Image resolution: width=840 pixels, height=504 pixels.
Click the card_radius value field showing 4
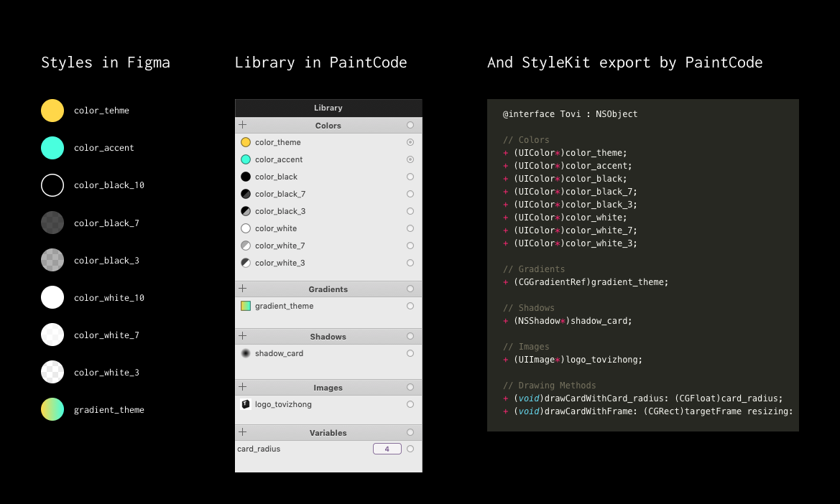pos(387,448)
